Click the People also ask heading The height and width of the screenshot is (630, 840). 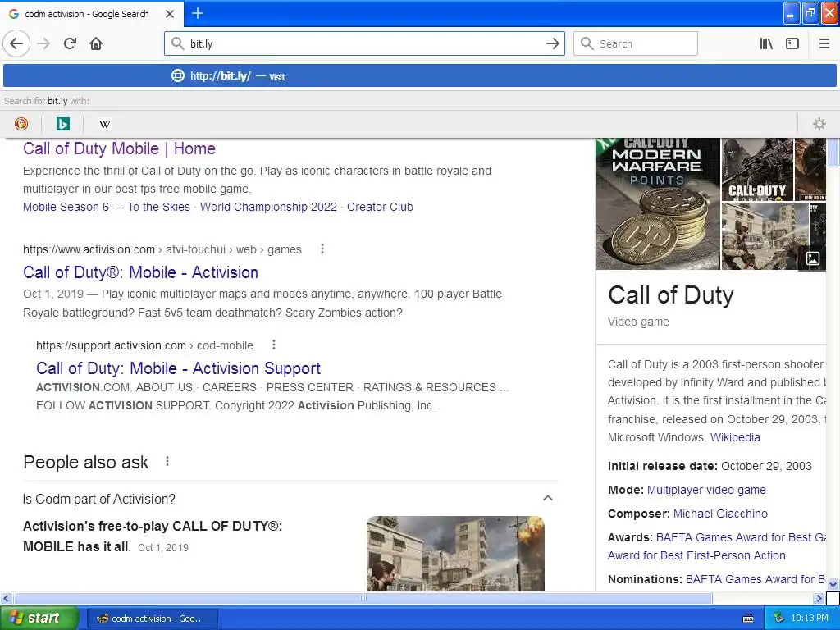click(x=85, y=462)
